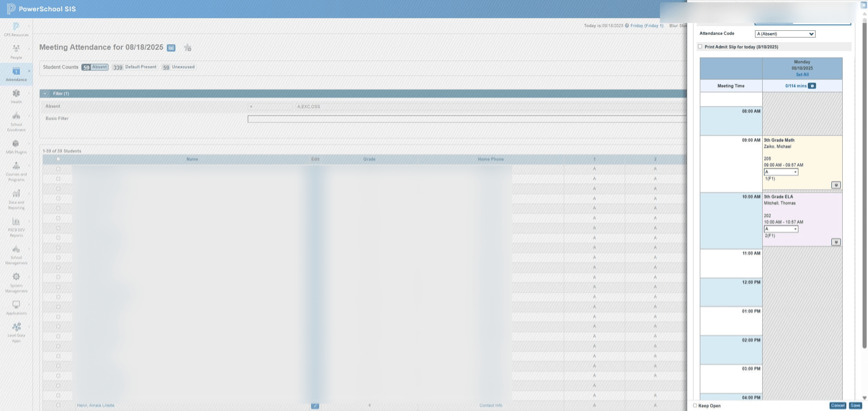Click scroll-down arrow of the drawer scrollbar
This screenshot has width=868, height=411.
[864, 398]
